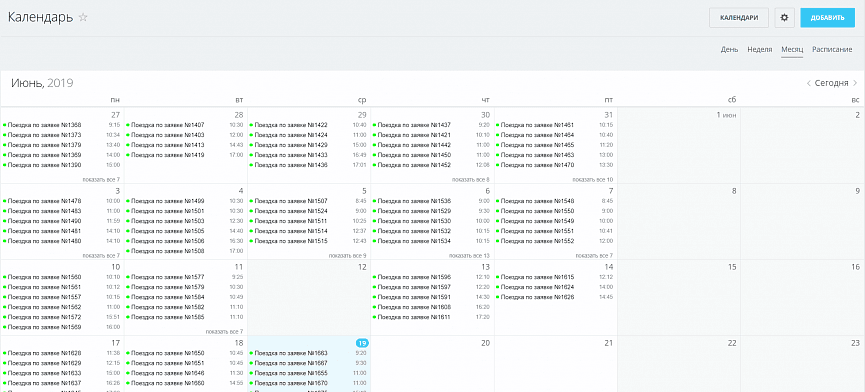
Task: Expand 'показать все 7' on June 3
Action: (x=101, y=256)
